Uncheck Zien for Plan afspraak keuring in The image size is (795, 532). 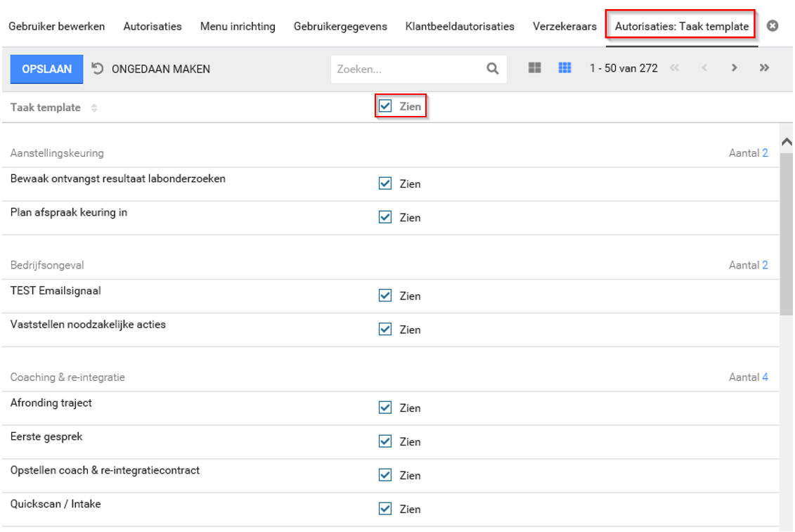[x=385, y=218]
